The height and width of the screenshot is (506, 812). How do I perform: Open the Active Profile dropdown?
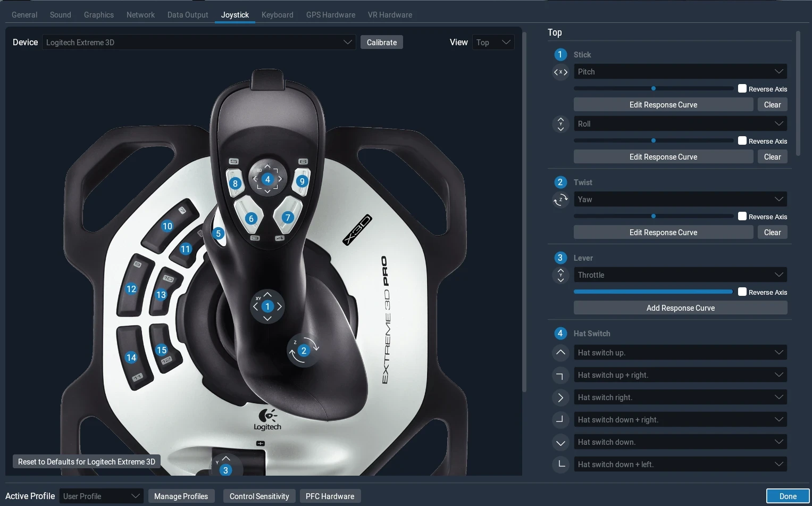pyautogui.click(x=102, y=496)
